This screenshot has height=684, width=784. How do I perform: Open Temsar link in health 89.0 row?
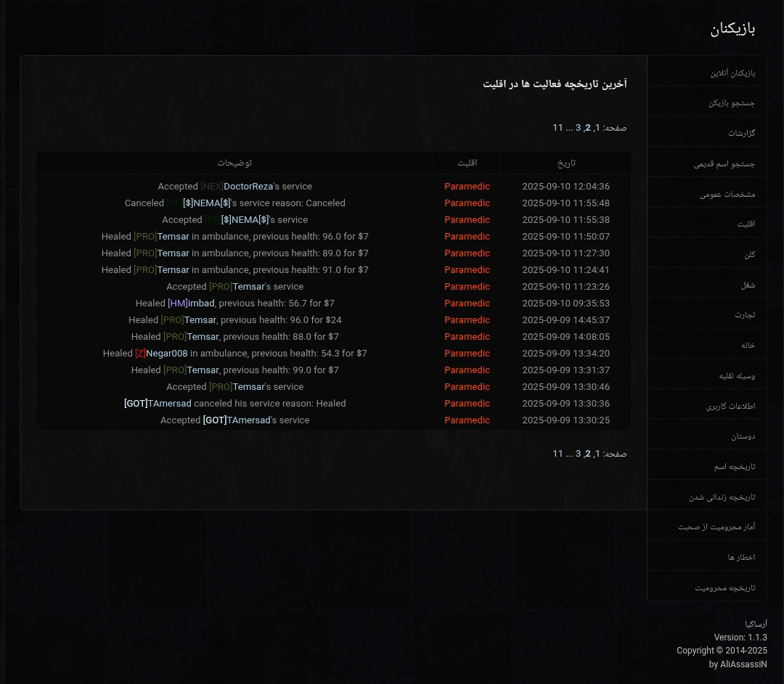point(173,253)
